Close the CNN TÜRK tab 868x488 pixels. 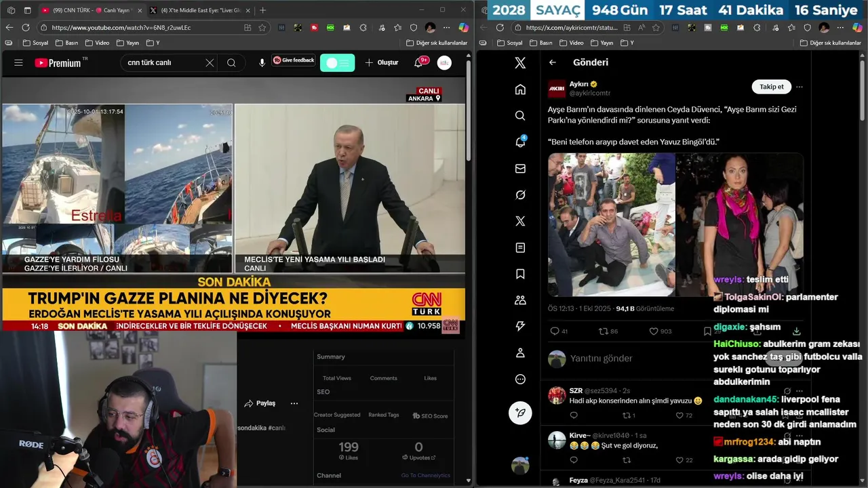(140, 10)
